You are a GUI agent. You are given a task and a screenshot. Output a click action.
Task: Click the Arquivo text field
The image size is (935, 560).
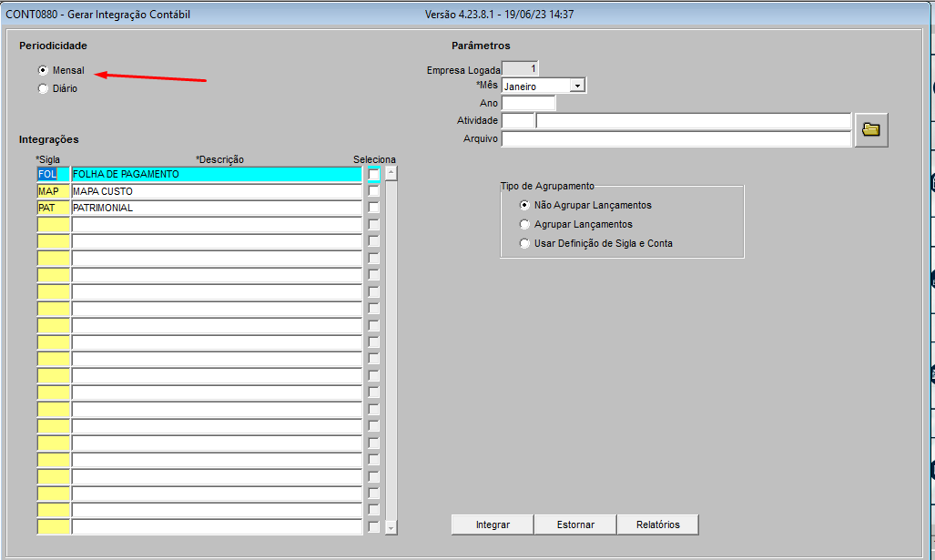tap(676, 139)
